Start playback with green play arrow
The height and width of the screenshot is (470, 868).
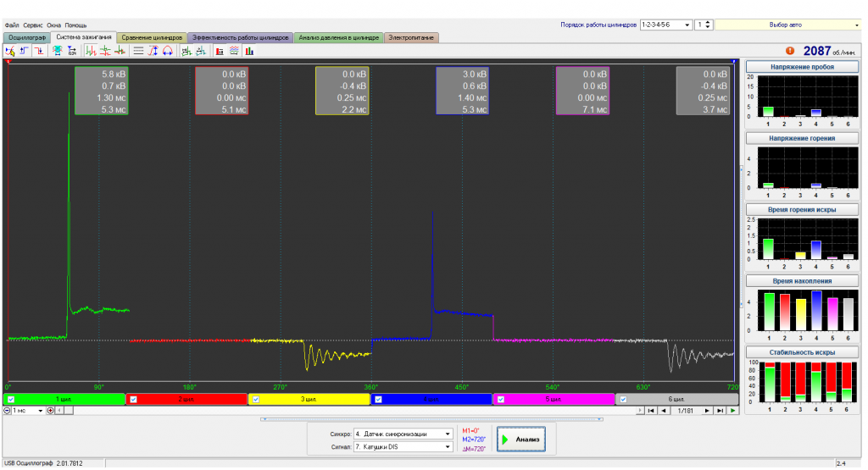pos(733,411)
